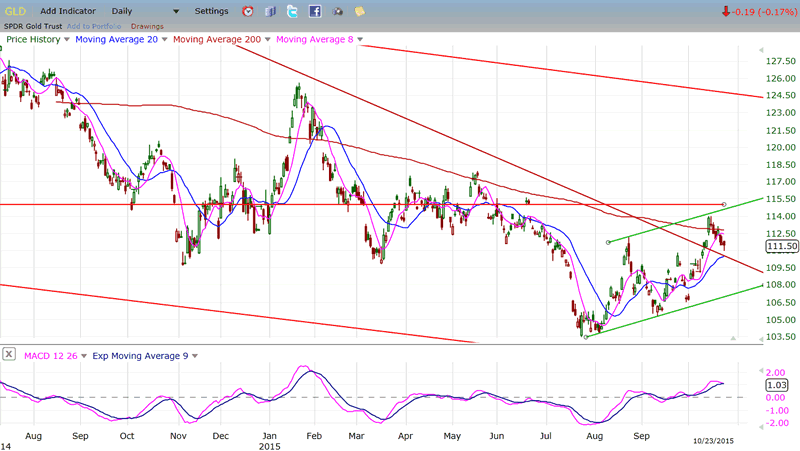The image size is (800, 451).
Task: Open the compare charts book icon
Action: 270,11
